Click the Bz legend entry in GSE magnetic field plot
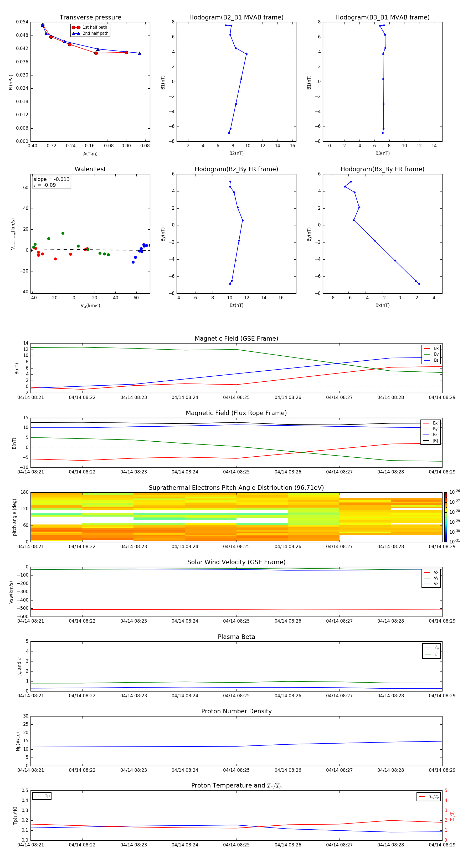 [x=431, y=360]
